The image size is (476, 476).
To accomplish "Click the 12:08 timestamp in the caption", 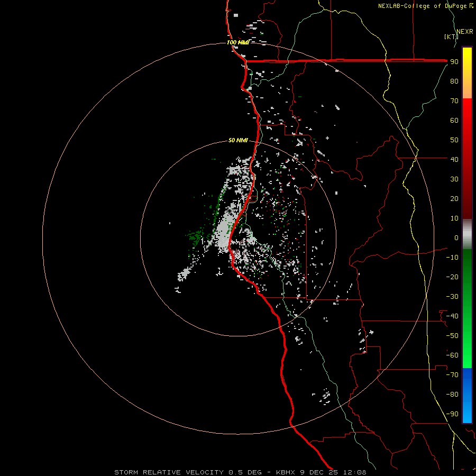I will coord(354,472).
